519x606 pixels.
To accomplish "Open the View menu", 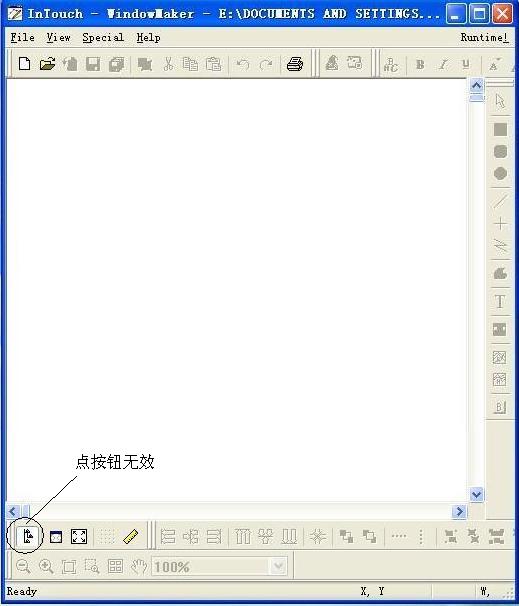I will (x=58, y=37).
